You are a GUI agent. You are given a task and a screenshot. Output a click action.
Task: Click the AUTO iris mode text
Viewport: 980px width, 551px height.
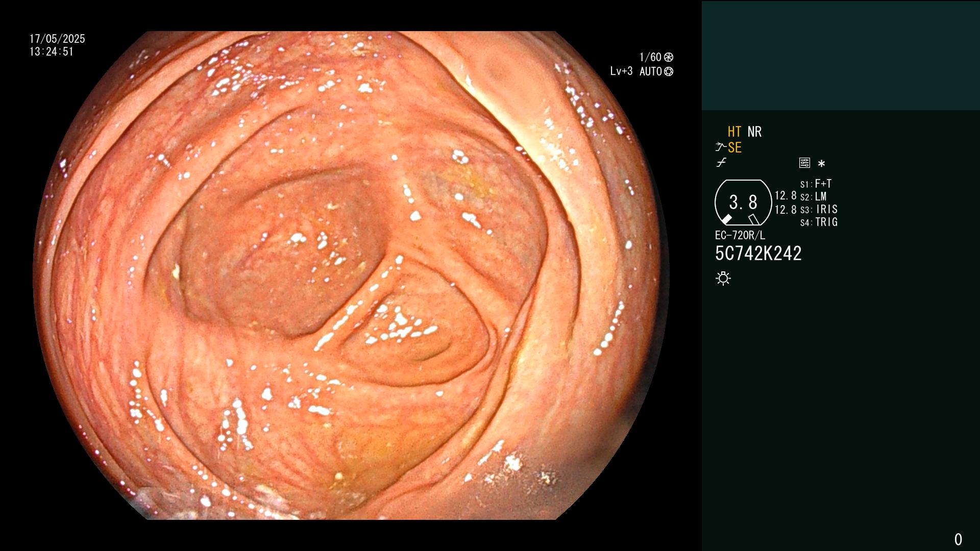point(651,71)
